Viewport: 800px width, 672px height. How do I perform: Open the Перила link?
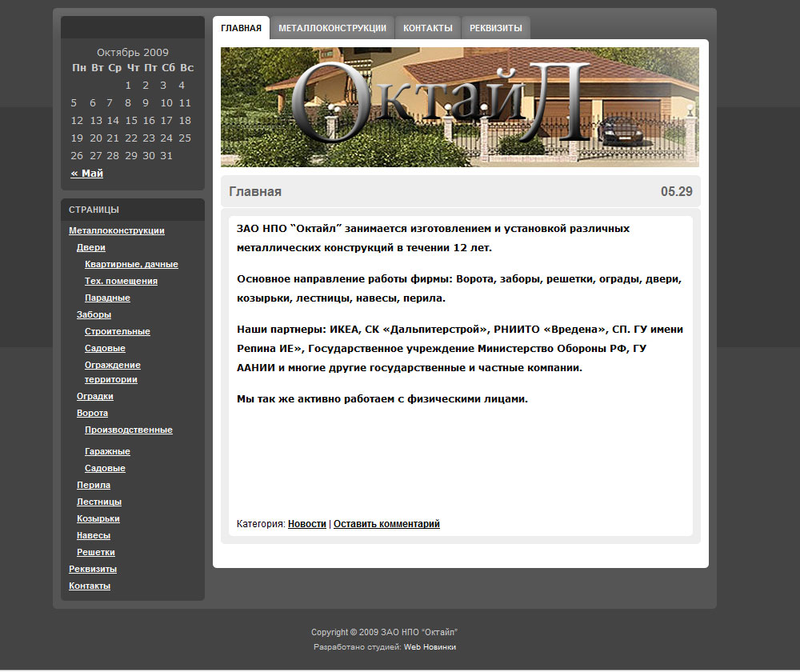pos(94,486)
